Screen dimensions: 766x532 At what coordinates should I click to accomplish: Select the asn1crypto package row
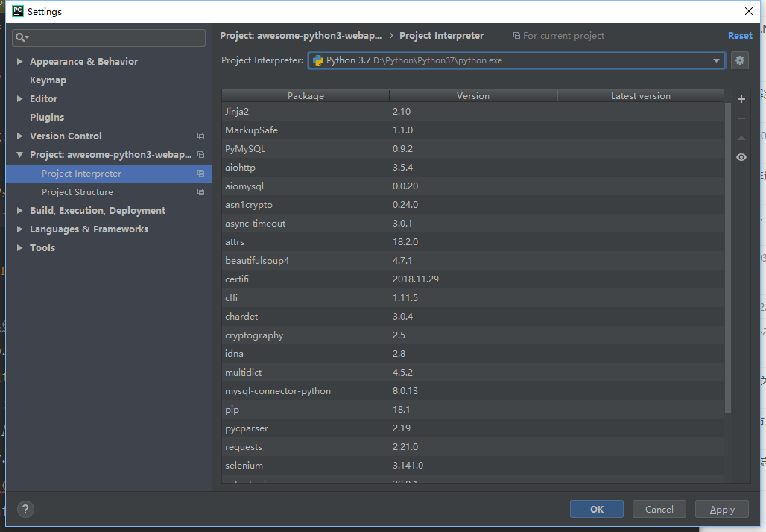click(473, 205)
